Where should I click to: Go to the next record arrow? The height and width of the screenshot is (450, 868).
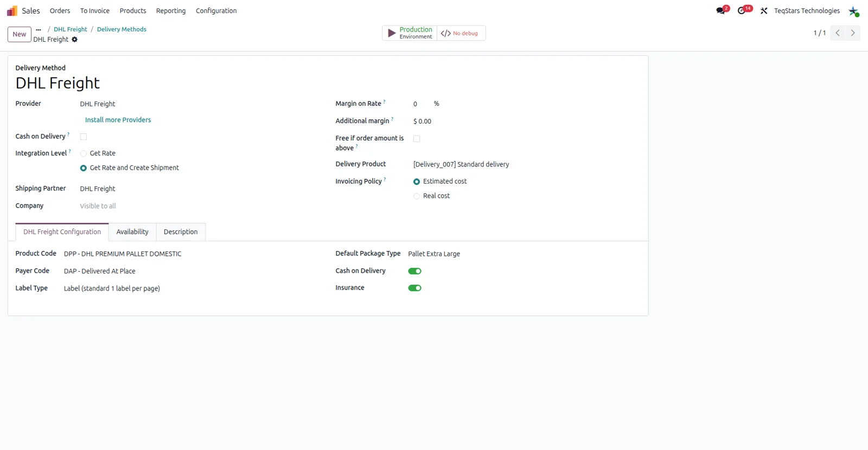pyautogui.click(x=853, y=33)
